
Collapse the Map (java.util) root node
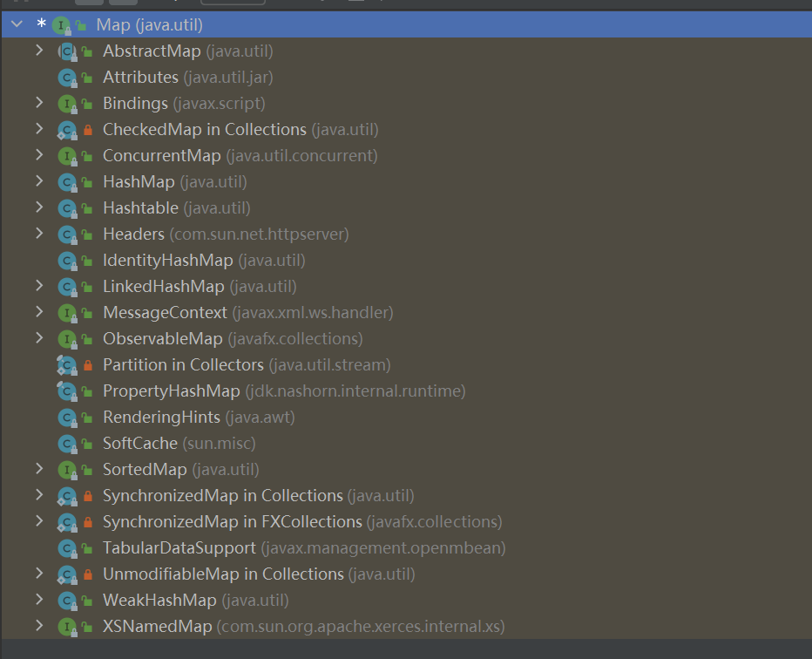pyautogui.click(x=17, y=24)
